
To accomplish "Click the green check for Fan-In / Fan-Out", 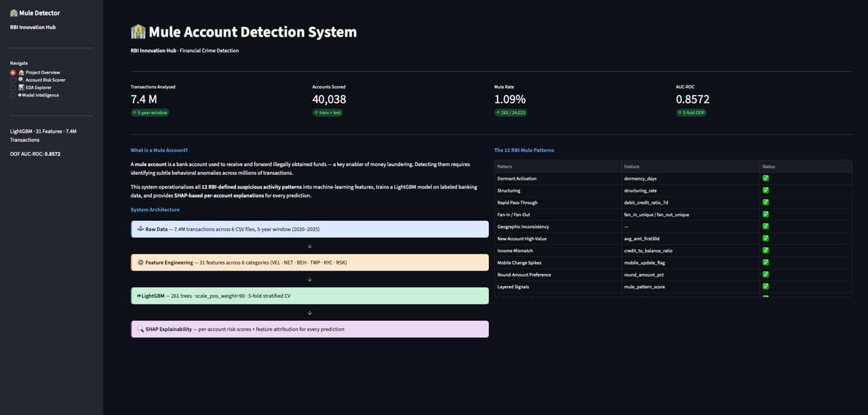I will click(766, 214).
